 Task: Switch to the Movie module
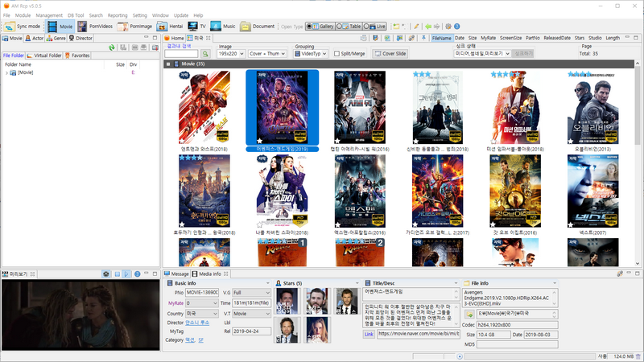click(x=60, y=27)
